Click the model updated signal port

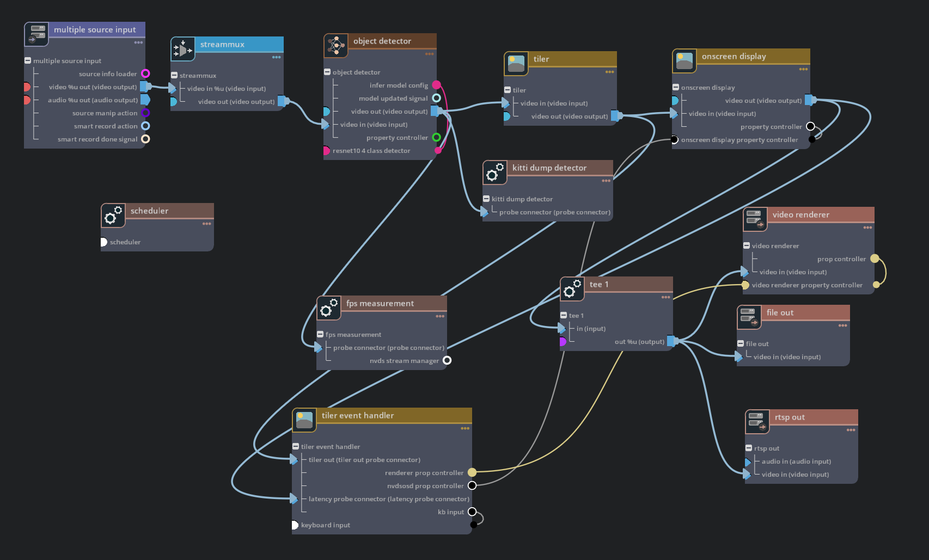click(x=436, y=98)
